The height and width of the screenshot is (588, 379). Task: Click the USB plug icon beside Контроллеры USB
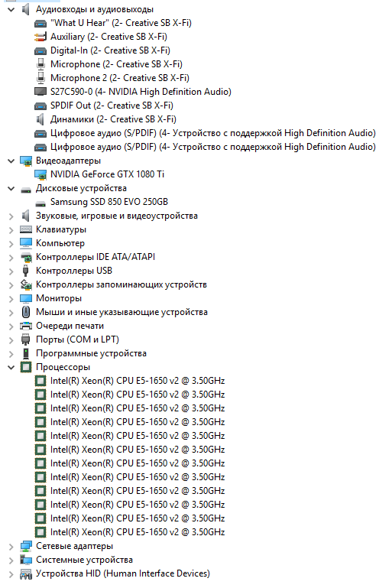pos(25,271)
